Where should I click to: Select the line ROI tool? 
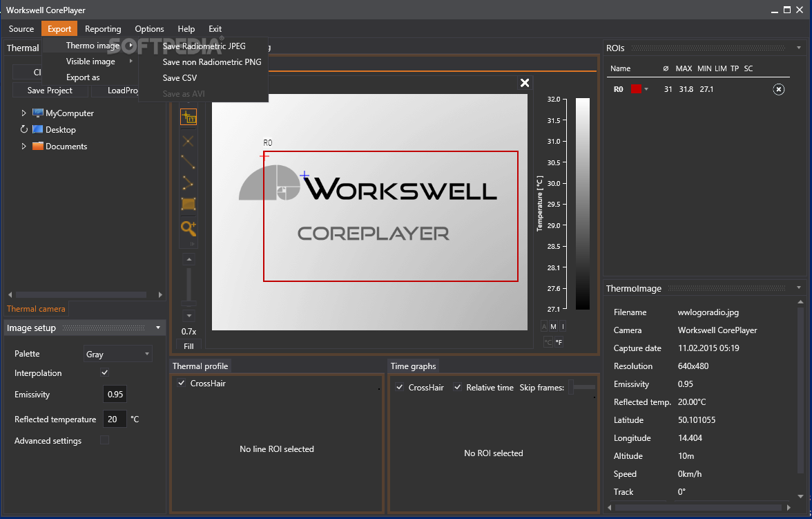coord(188,162)
